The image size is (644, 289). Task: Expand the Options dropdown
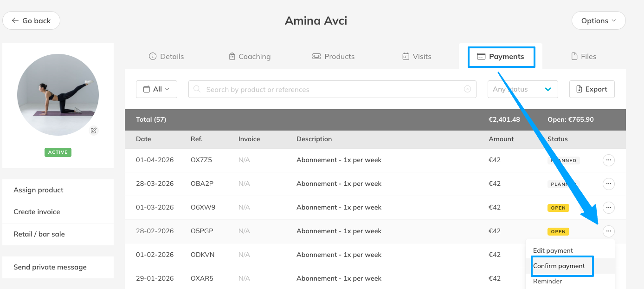tap(598, 20)
